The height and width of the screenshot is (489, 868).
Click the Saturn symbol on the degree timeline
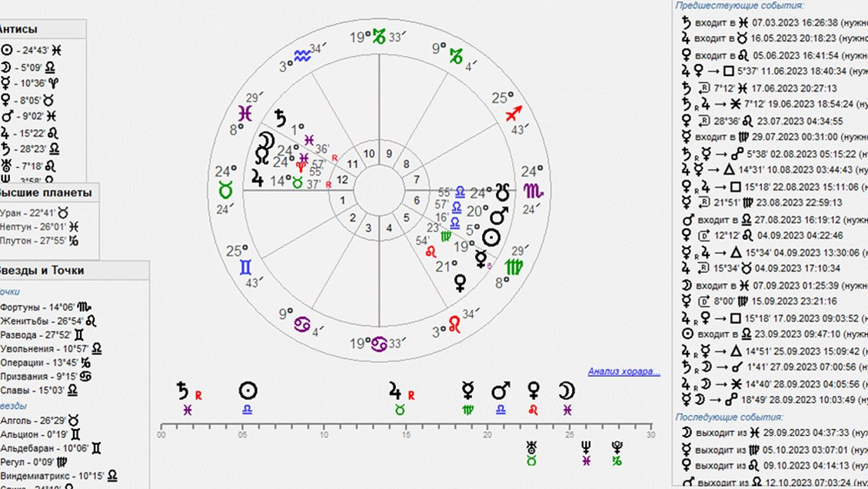pyautogui.click(x=183, y=391)
